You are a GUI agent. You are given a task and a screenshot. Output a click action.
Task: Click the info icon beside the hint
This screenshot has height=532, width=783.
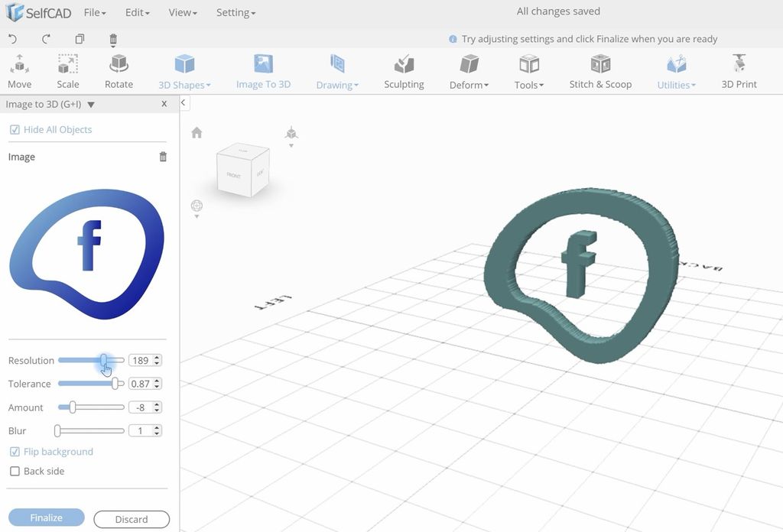point(453,39)
